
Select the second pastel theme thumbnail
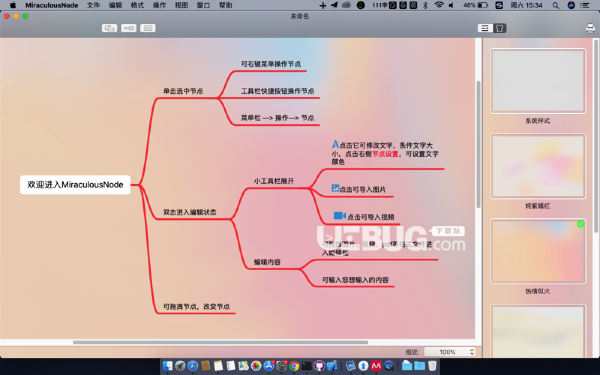(538, 166)
